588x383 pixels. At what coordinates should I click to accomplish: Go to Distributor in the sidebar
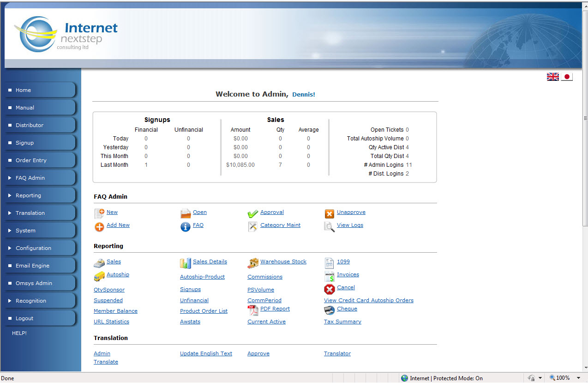point(30,125)
